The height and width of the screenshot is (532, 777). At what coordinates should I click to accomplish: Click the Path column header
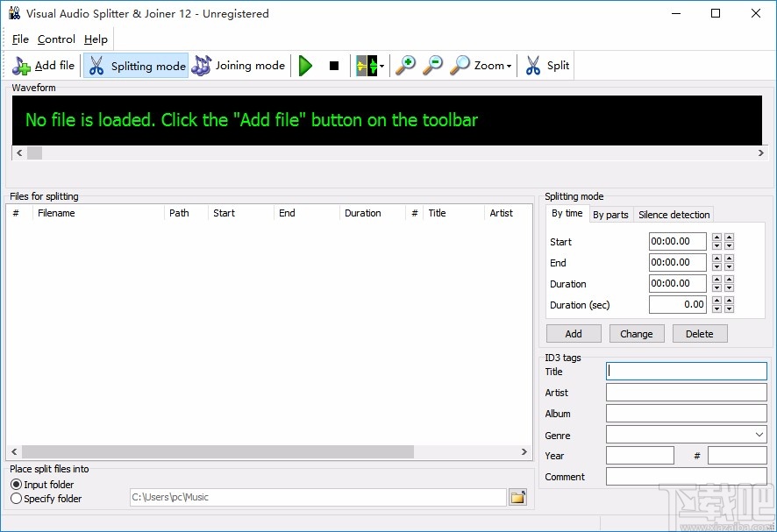point(186,213)
